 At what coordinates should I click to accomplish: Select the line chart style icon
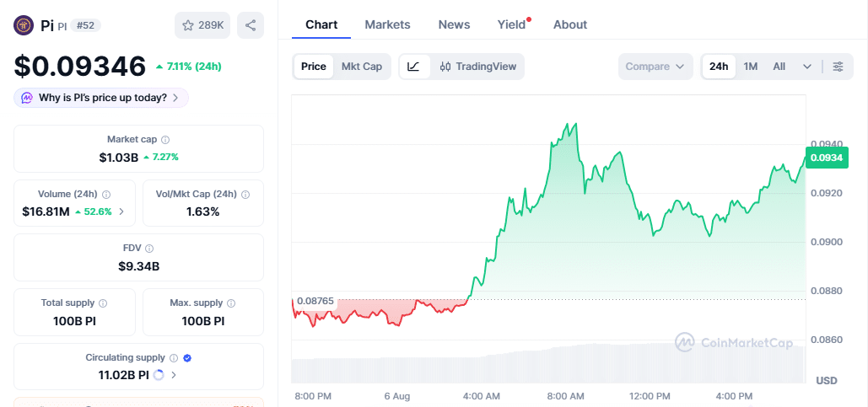413,67
